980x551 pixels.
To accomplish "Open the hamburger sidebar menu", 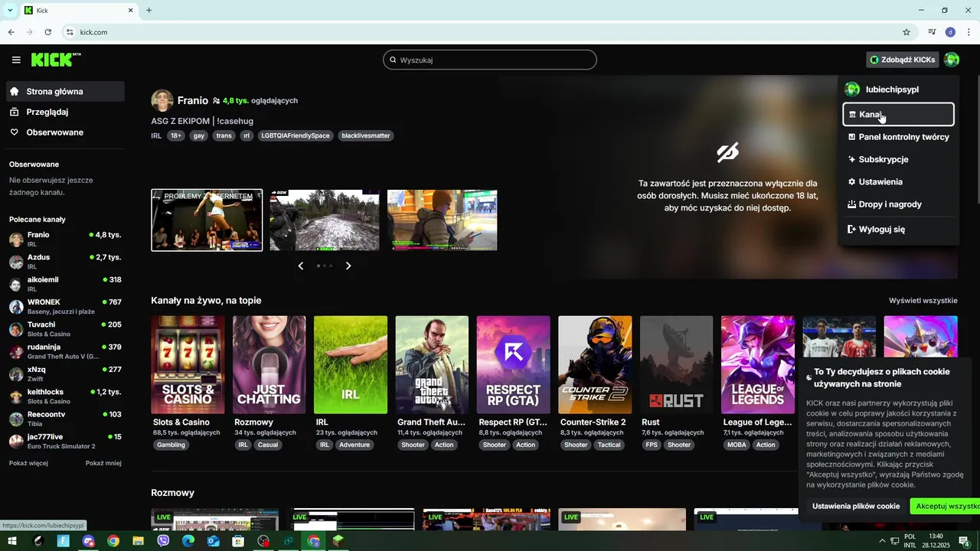I will (x=16, y=60).
